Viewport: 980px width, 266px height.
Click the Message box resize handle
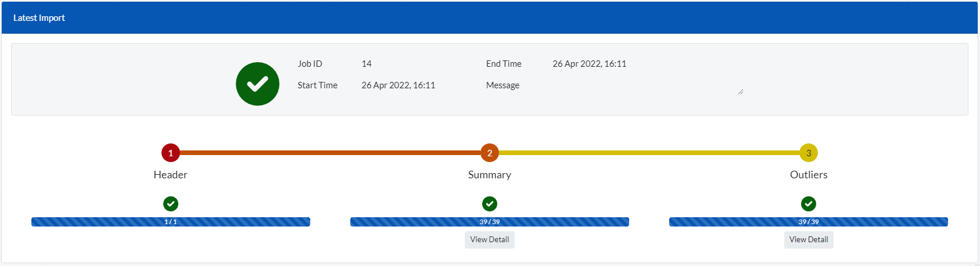click(741, 92)
